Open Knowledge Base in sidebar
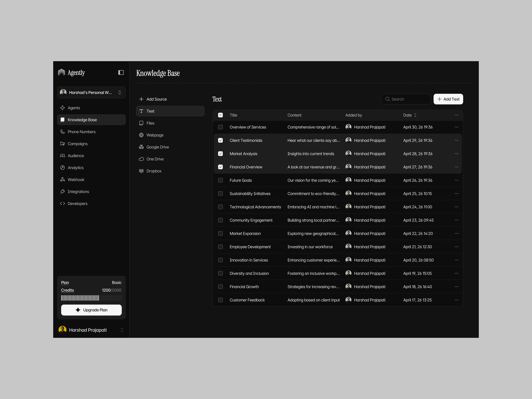This screenshot has width=532, height=399. tap(91, 120)
